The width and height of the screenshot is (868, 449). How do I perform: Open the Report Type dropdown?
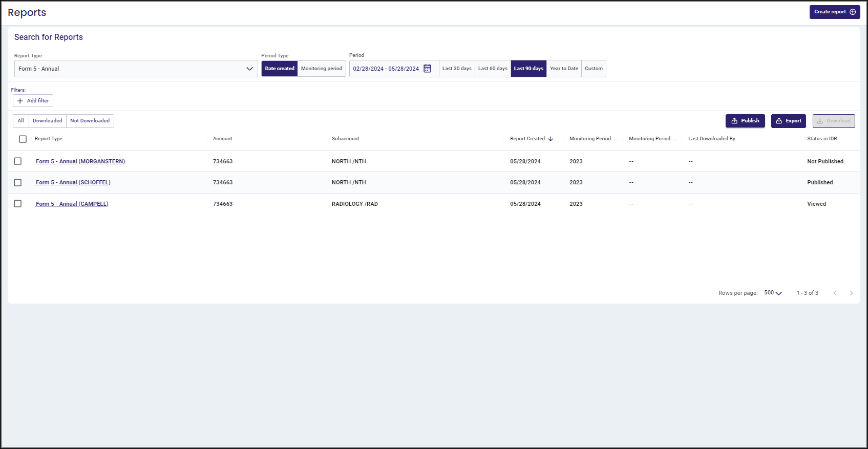[x=136, y=69]
